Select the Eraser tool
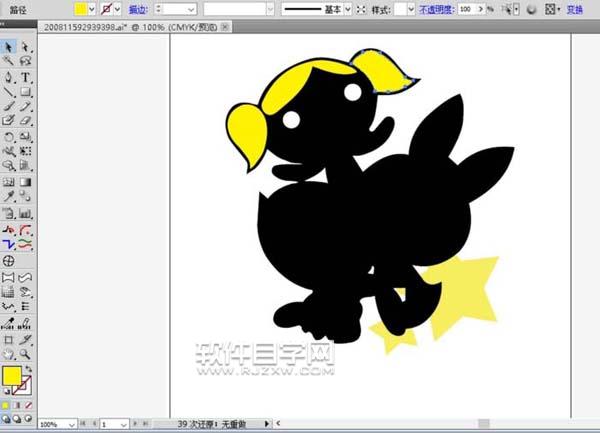 pyautogui.click(x=25, y=120)
